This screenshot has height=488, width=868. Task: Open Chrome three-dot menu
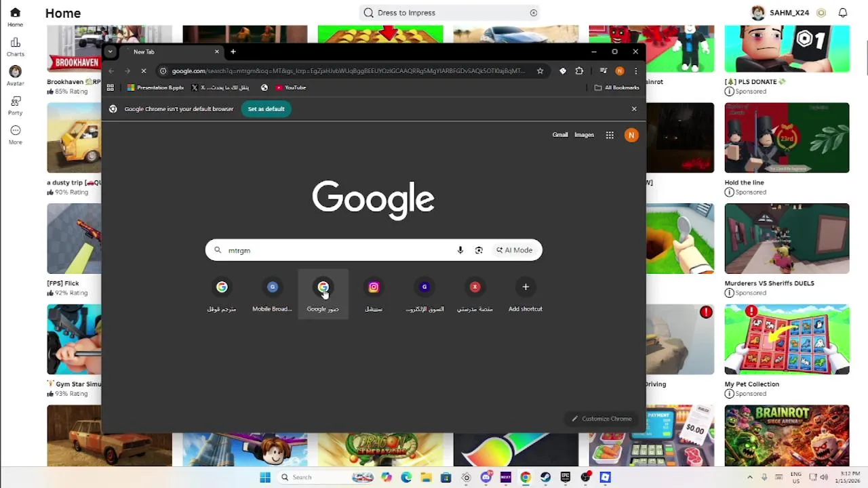(635, 70)
